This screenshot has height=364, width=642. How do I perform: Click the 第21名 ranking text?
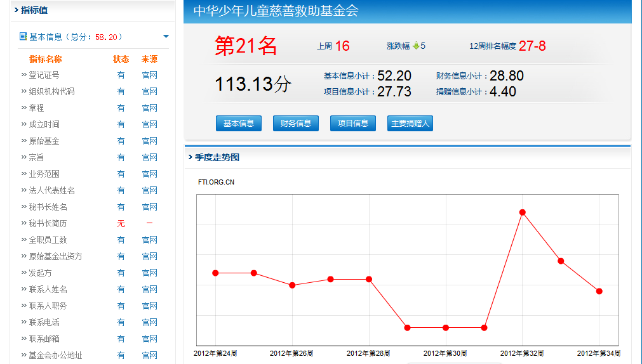246,46
